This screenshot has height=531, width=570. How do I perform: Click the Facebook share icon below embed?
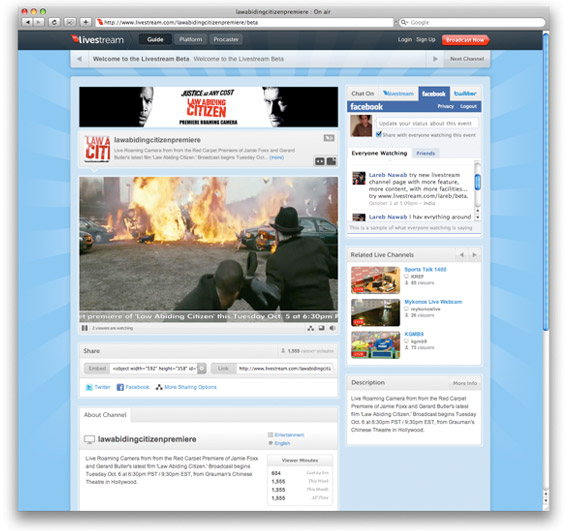pos(120,387)
